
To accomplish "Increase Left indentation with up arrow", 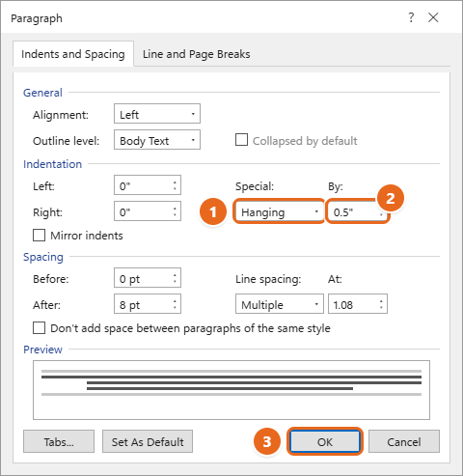I will [x=175, y=182].
